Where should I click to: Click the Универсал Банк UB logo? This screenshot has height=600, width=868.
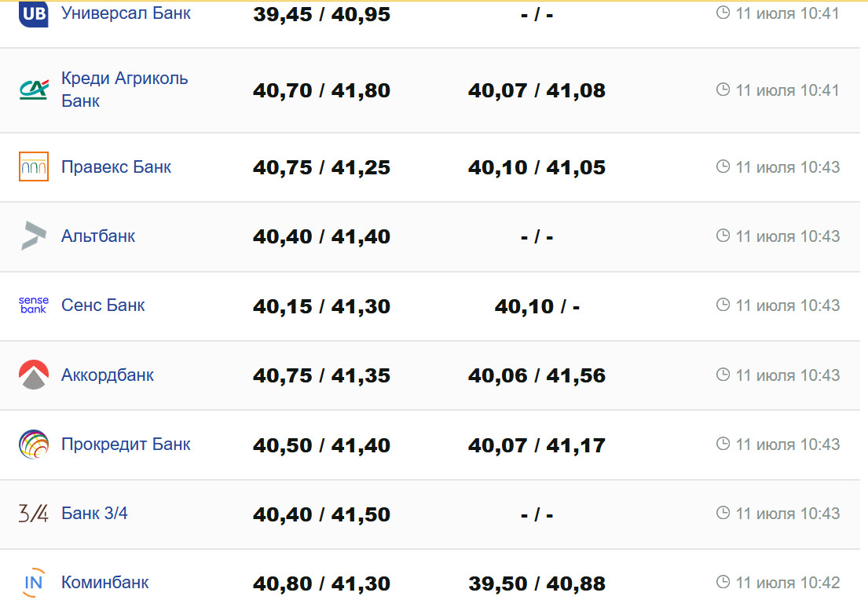coord(34,13)
